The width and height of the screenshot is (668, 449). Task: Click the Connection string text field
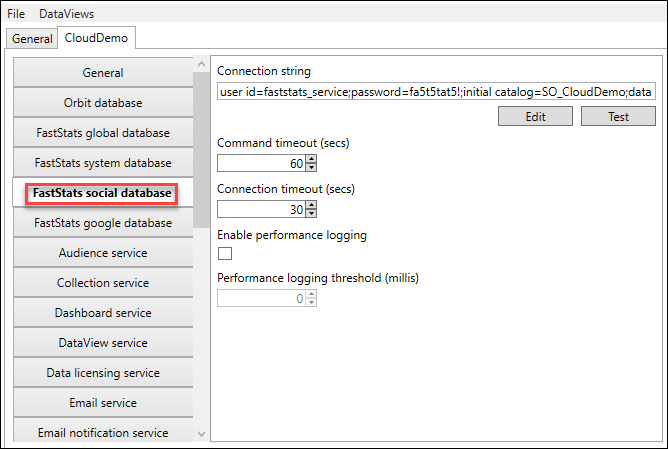[x=436, y=92]
